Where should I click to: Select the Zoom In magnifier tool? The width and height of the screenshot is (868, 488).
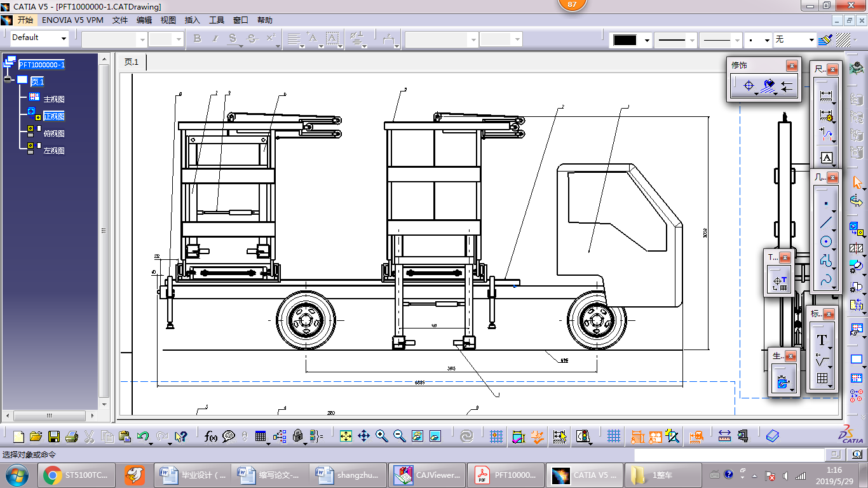point(381,436)
